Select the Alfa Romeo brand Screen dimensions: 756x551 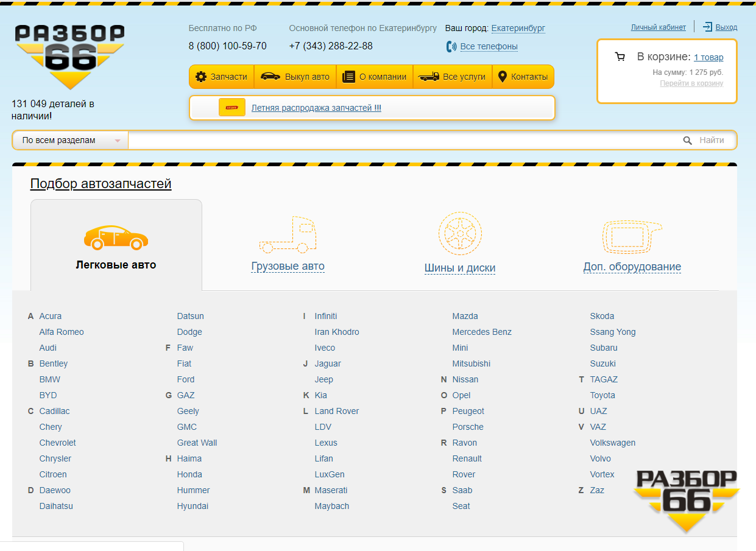coord(62,332)
